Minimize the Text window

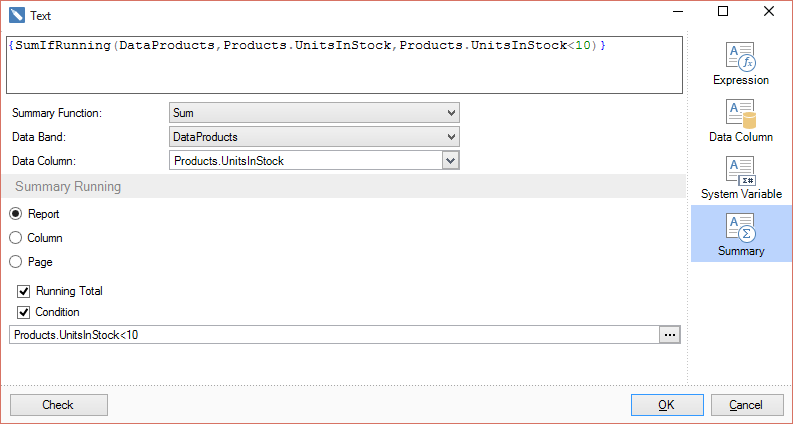click(x=678, y=11)
